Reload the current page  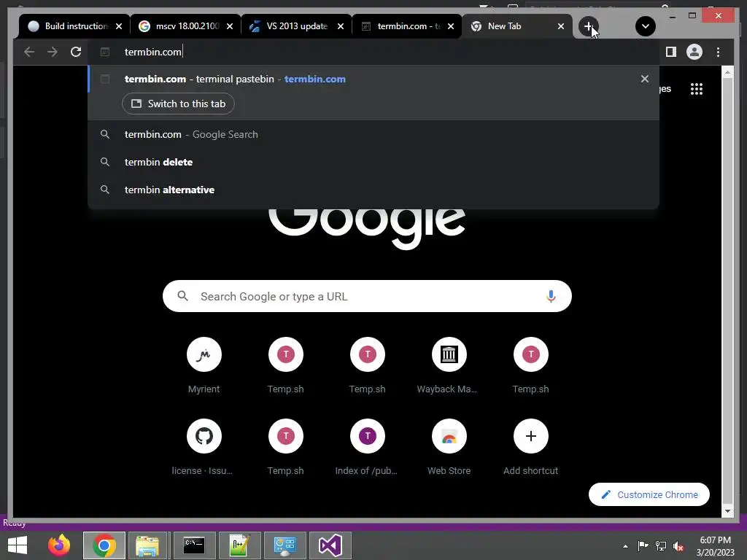[x=76, y=52]
